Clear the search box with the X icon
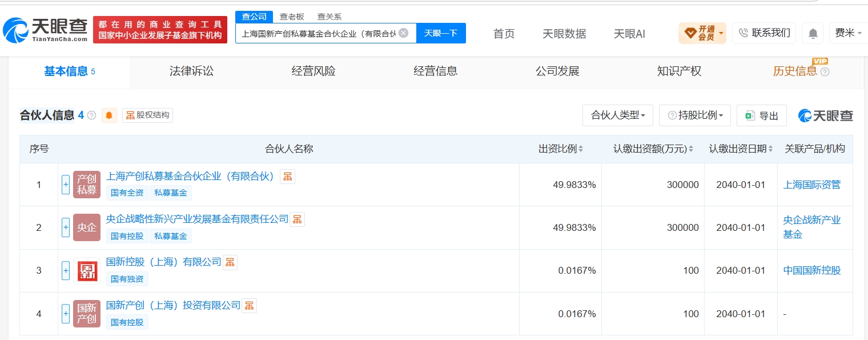This screenshot has height=340, width=868. click(x=403, y=33)
